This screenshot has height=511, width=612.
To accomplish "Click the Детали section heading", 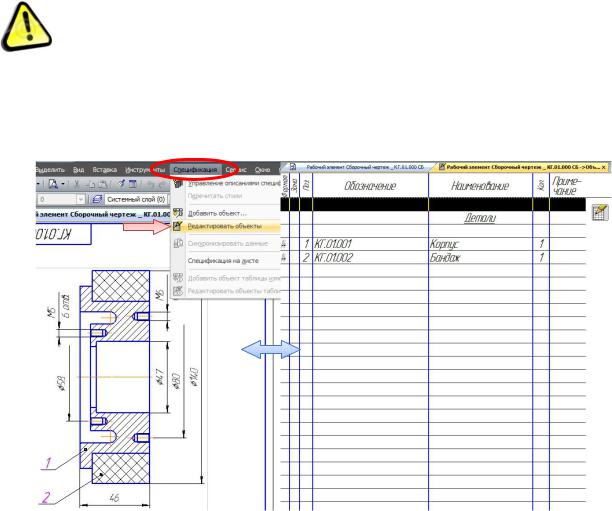I will (480, 218).
